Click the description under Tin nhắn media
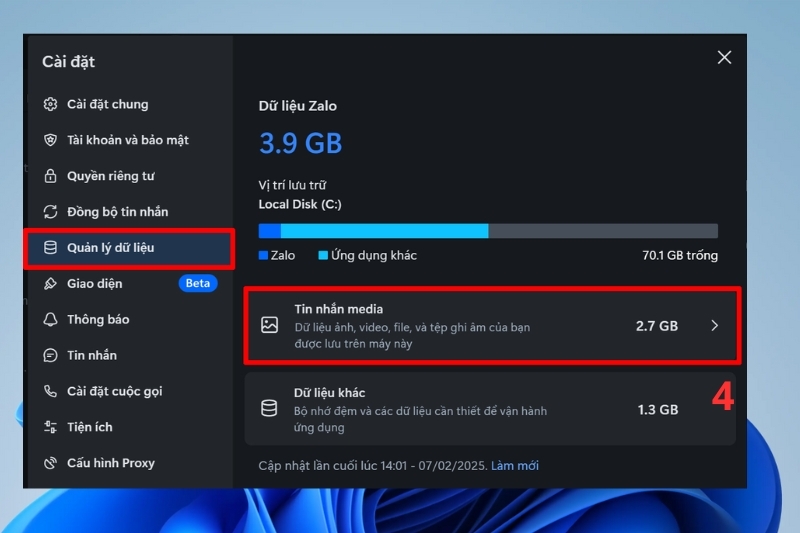The height and width of the screenshot is (533, 800). click(412, 335)
